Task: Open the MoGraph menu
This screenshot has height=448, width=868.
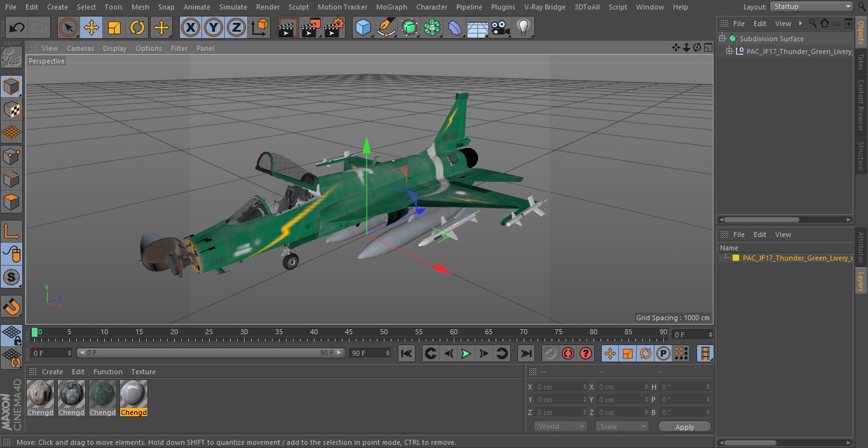Action: 391,7
